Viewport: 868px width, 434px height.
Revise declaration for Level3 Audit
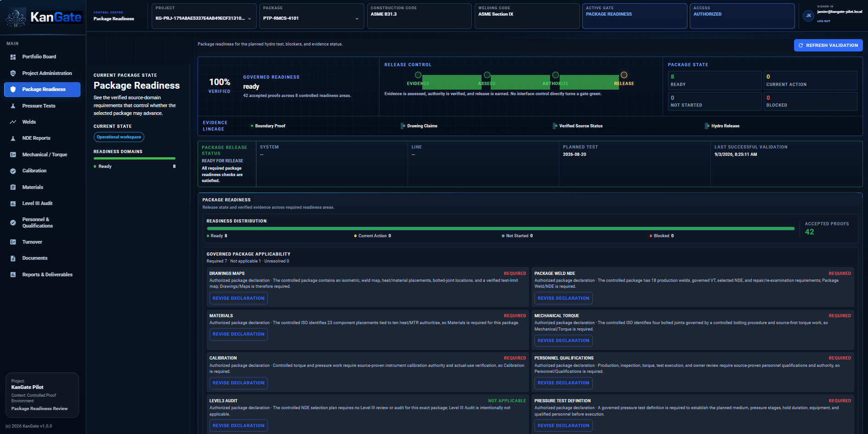pyautogui.click(x=238, y=426)
